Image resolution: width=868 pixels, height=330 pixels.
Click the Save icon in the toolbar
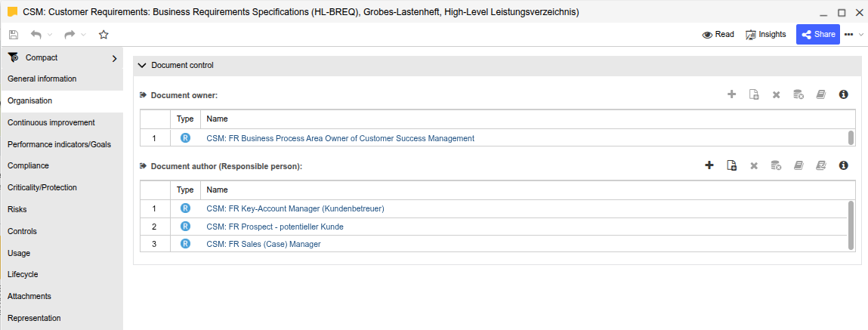14,34
